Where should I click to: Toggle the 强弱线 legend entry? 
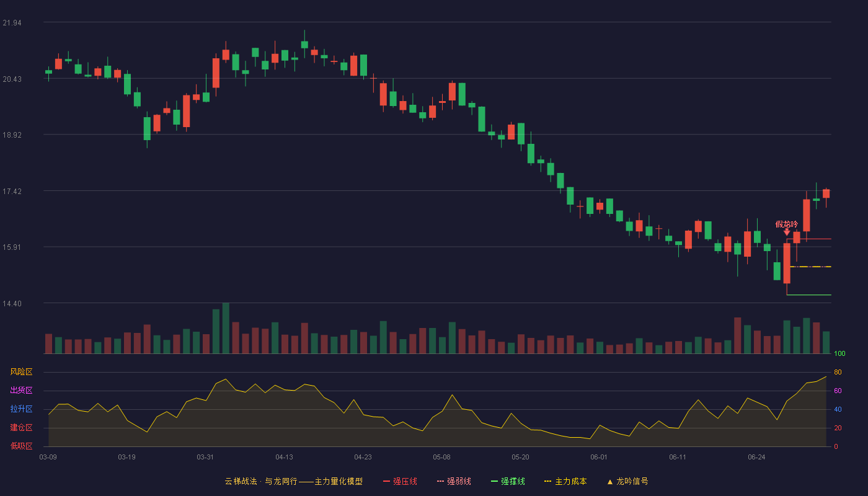(x=454, y=481)
